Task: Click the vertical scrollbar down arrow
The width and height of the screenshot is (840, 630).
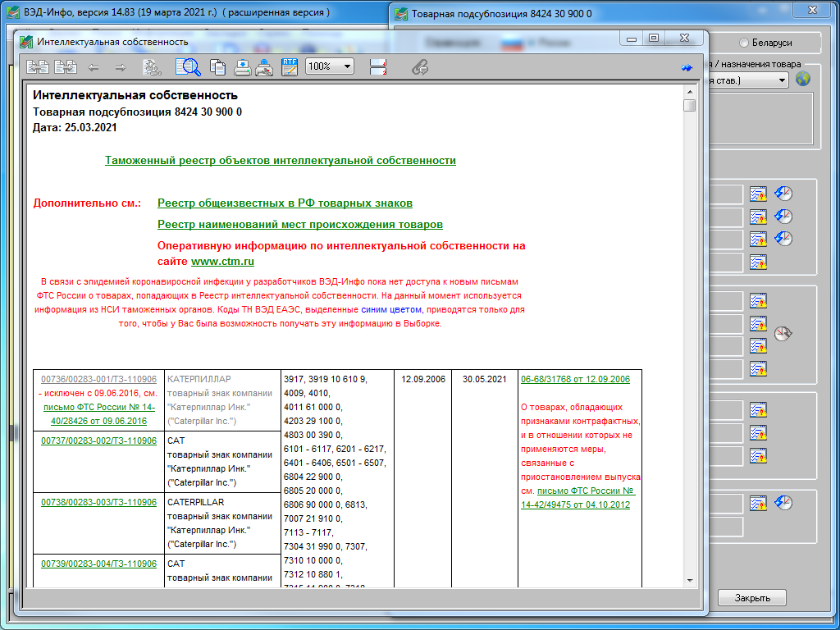Action: tap(689, 582)
